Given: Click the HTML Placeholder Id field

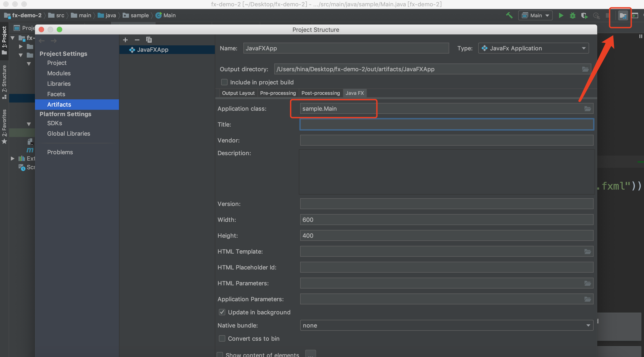Looking at the screenshot, I should 446,267.
